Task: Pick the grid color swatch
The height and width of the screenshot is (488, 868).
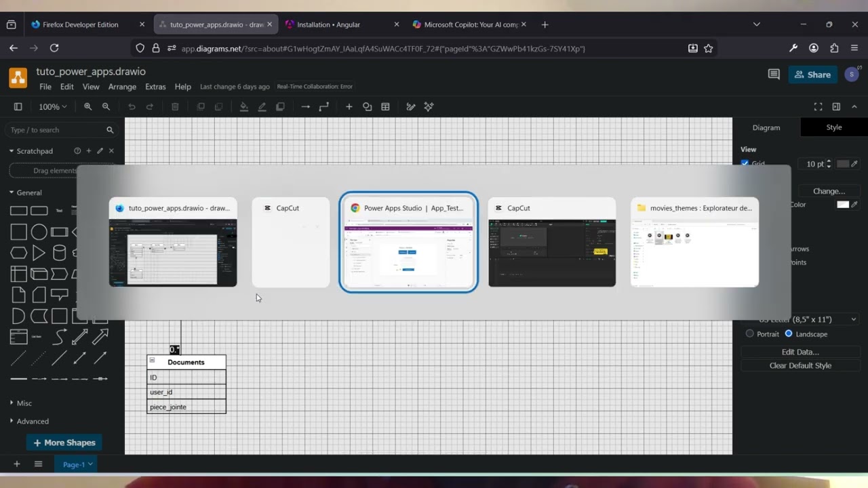Action: (843, 164)
